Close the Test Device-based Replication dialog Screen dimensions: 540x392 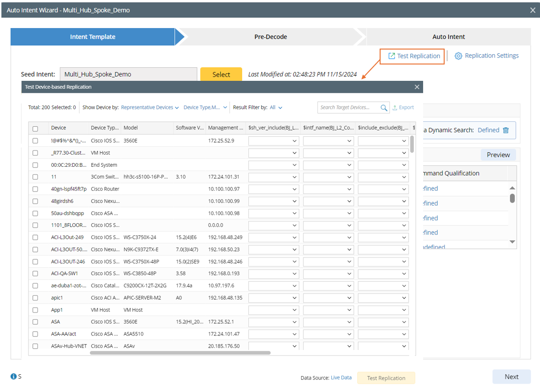coord(417,87)
